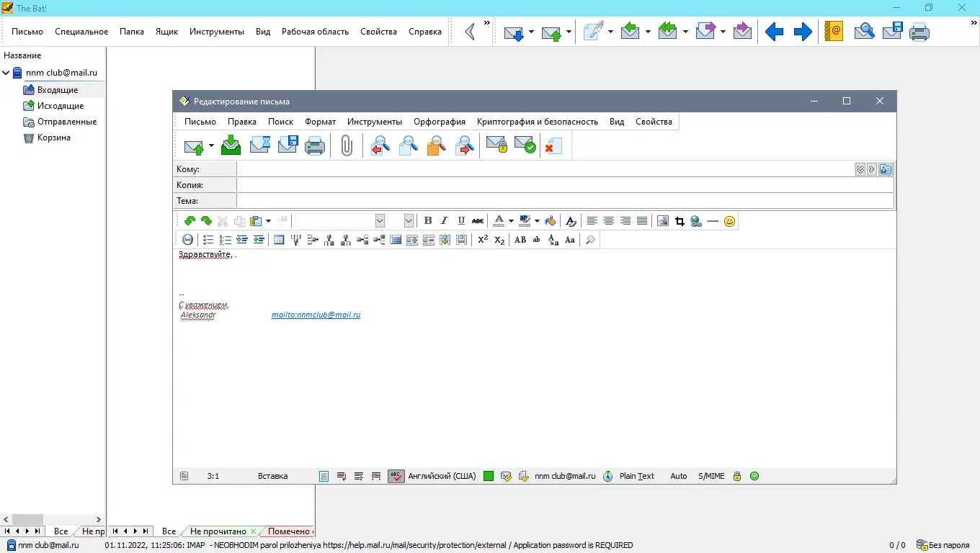
Task: Insert a table using the table icon
Action: click(x=279, y=240)
